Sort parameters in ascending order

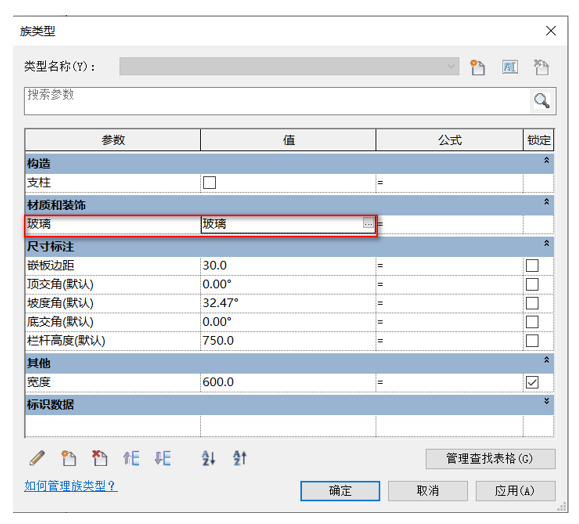(209, 458)
